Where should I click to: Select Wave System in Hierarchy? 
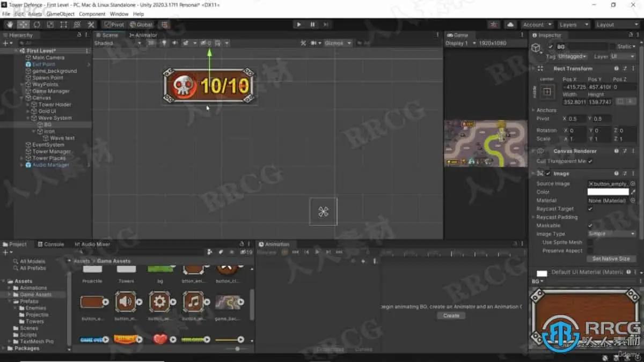[55, 118]
